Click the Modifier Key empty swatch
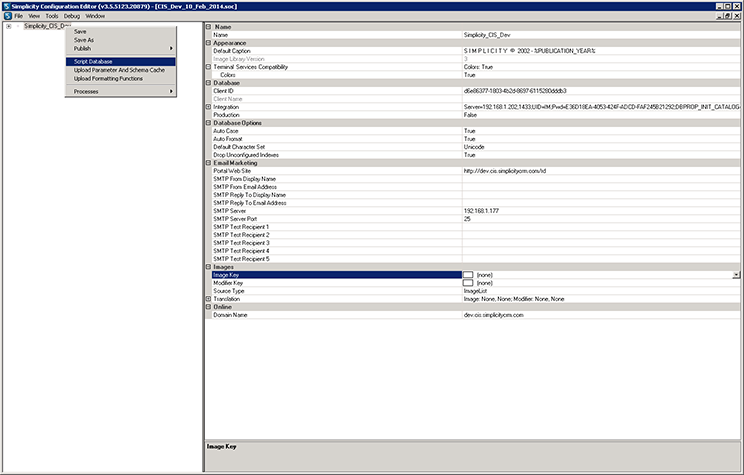Viewport: 744px width, 475px height. (x=468, y=283)
